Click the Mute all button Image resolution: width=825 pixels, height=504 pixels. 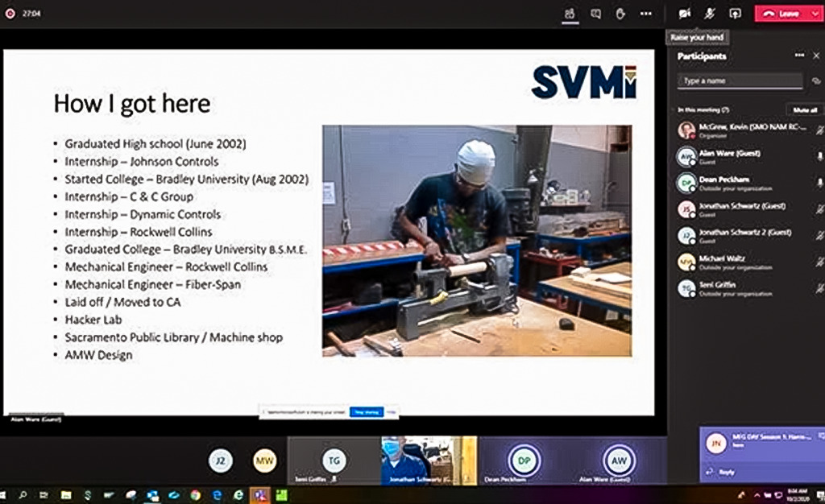[803, 109]
